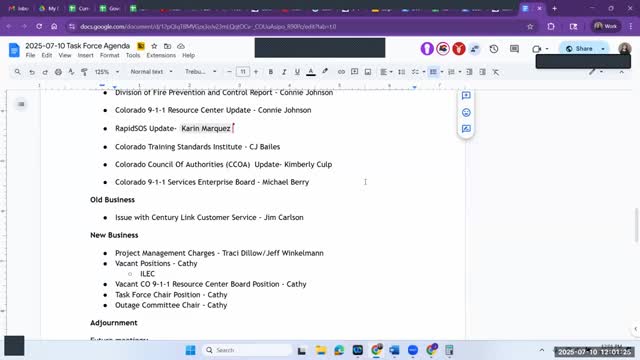
Task: Click the insert image icon
Action: pos(368,72)
